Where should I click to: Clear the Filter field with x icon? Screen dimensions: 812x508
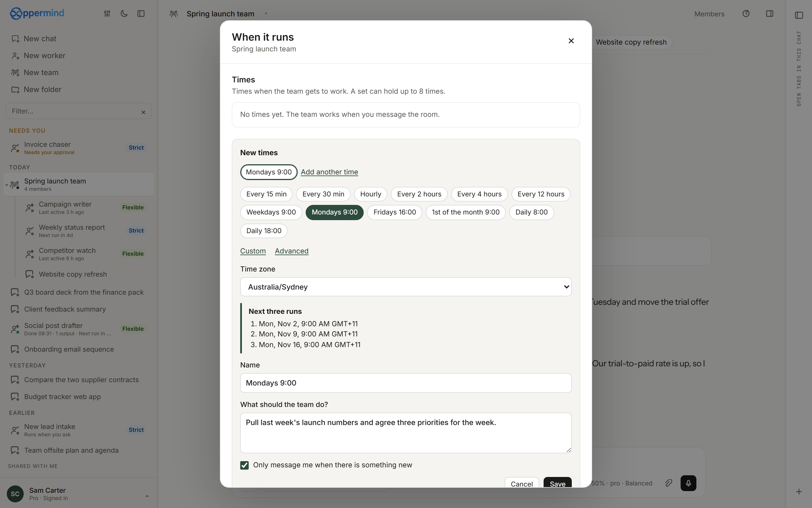click(143, 112)
